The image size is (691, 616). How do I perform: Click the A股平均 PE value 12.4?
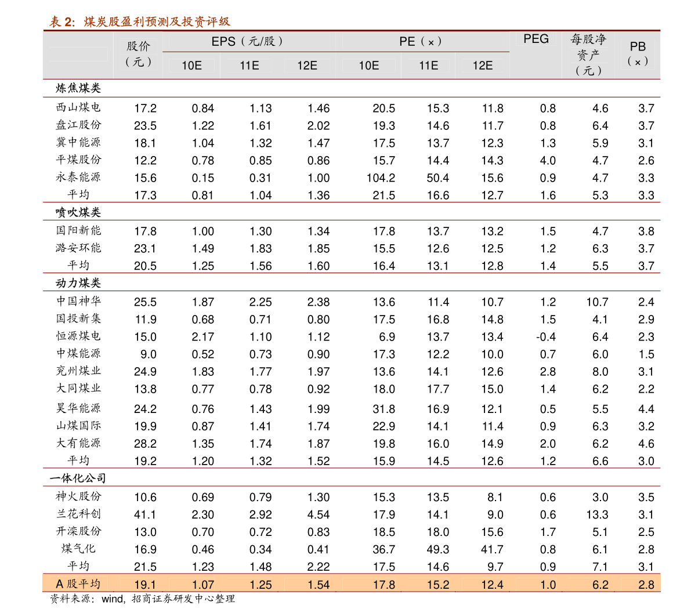tap(492, 585)
